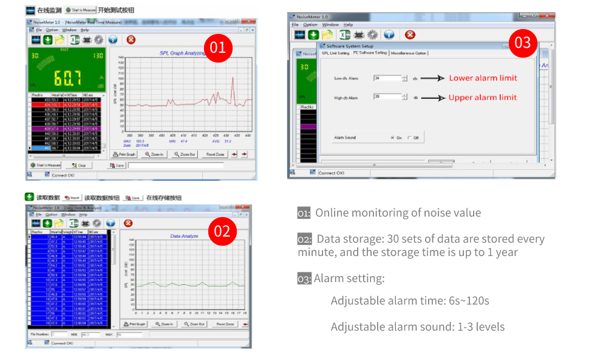Click the horizontal scrollbar under Real Time records table
Image resolution: width=589 pixels, height=364 pixels.
[x=66, y=155]
